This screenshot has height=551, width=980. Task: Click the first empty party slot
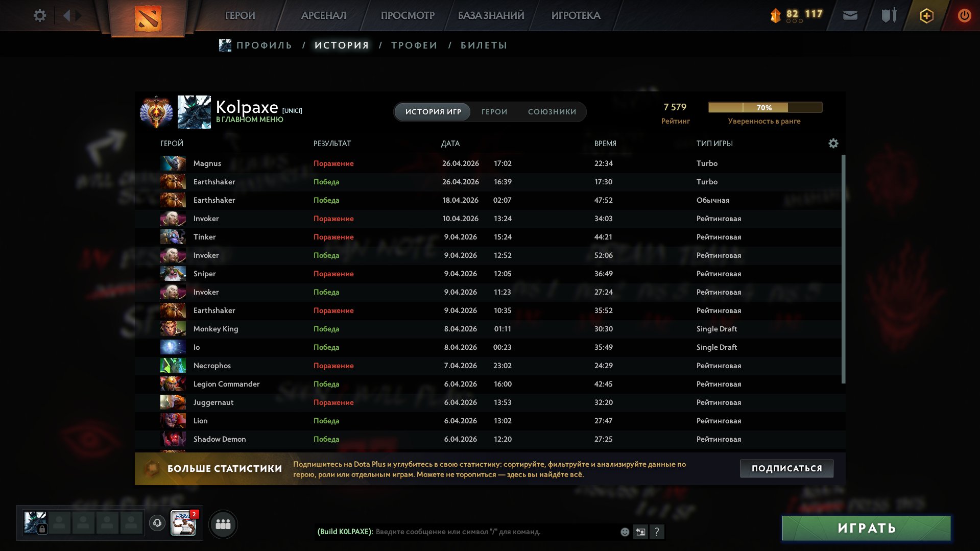tap(60, 523)
